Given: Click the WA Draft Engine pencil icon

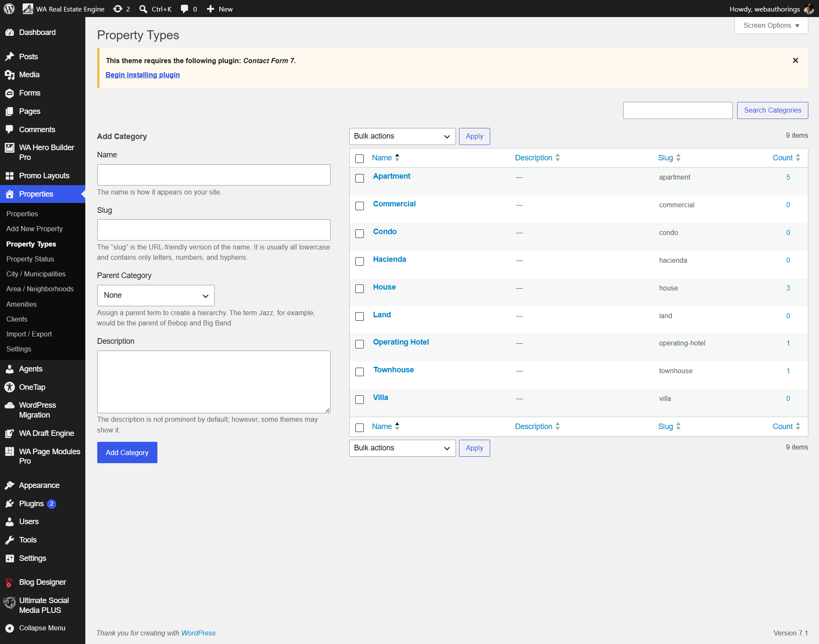Looking at the screenshot, I should click(9, 433).
